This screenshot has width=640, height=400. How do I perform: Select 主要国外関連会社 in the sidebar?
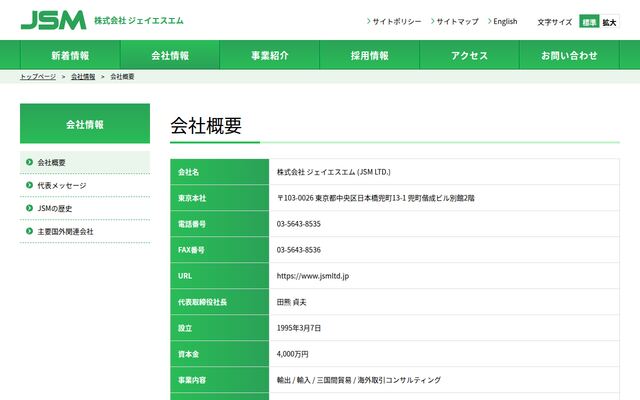(x=85, y=231)
